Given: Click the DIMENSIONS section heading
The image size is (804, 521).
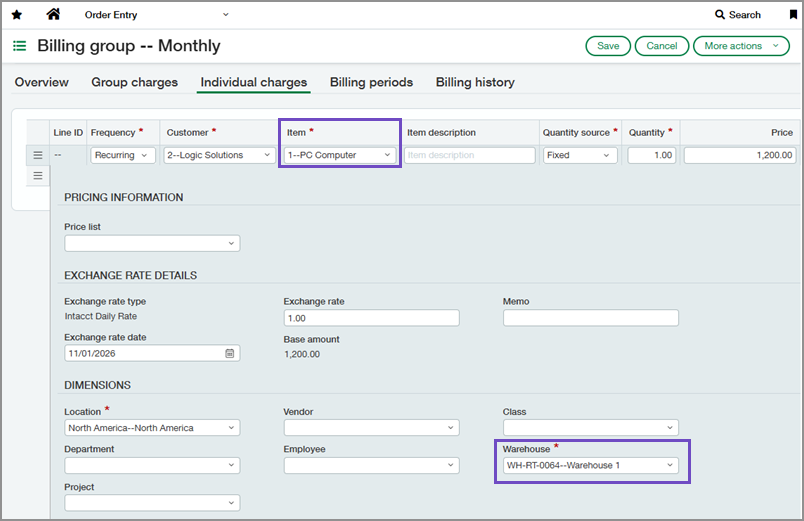Looking at the screenshot, I should (97, 385).
